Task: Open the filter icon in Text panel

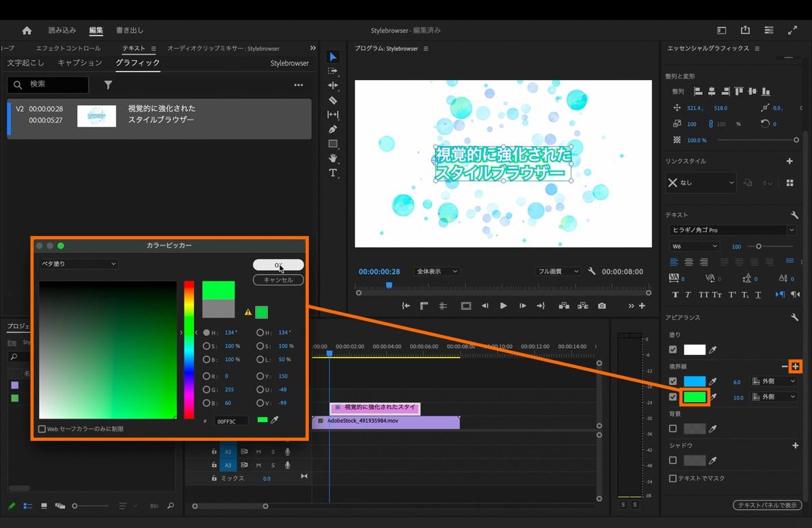Action: [108, 85]
